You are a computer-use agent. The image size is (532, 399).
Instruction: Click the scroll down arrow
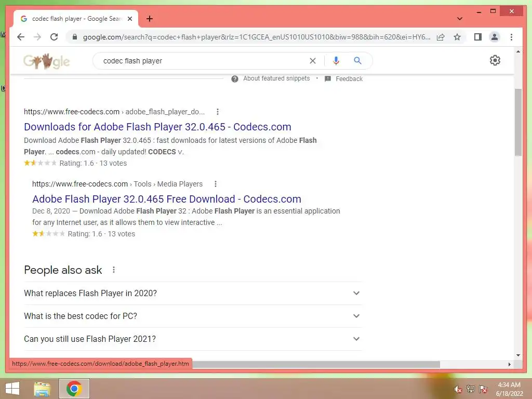click(518, 355)
